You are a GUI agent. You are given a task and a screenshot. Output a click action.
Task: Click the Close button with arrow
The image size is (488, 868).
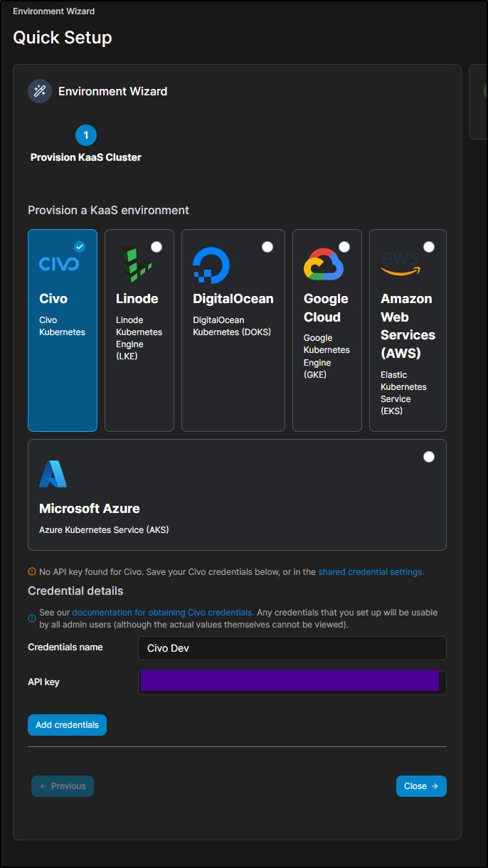pos(421,786)
